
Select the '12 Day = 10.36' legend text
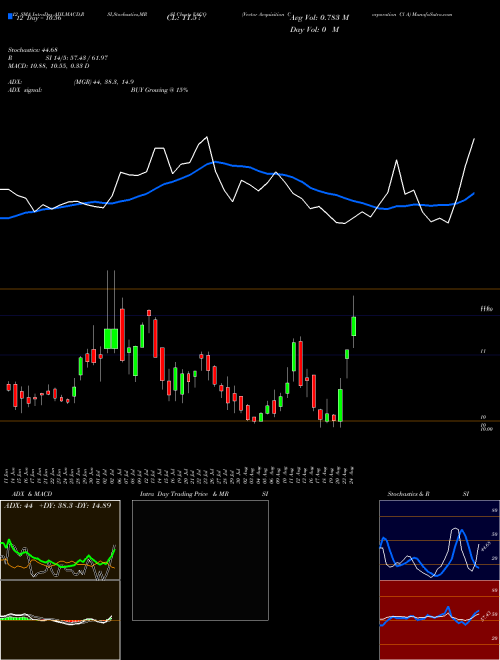pyautogui.click(x=39, y=18)
